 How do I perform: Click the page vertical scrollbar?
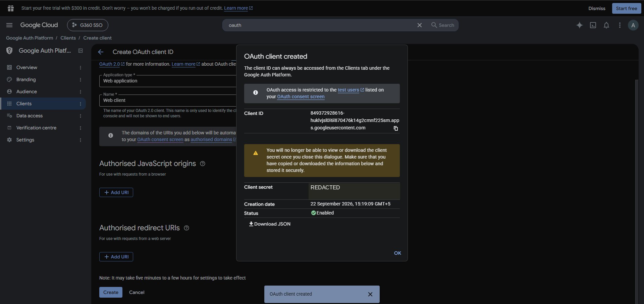(x=637, y=191)
